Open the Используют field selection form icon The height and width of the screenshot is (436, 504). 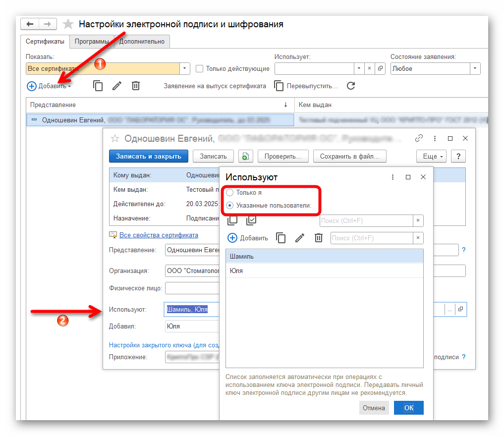tap(460, 309)
